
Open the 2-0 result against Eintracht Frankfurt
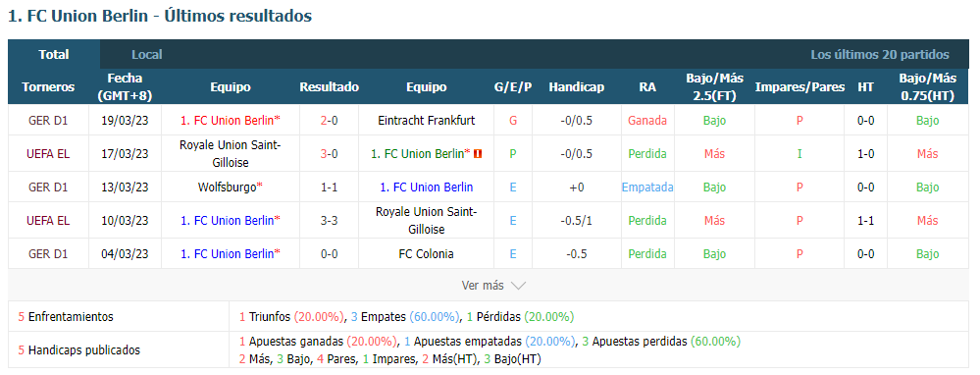tap(329, 121)
